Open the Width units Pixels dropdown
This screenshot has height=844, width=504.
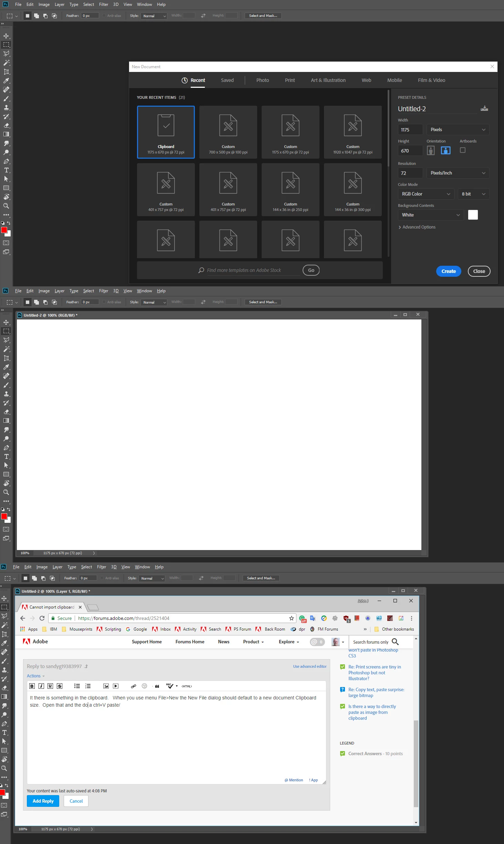(x=458, y=129)
